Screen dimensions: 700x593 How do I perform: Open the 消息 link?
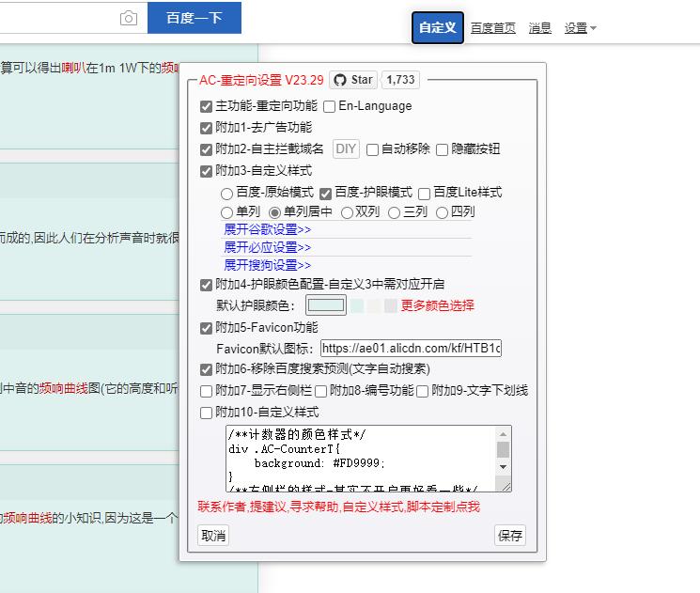click(x=539, y=28)
